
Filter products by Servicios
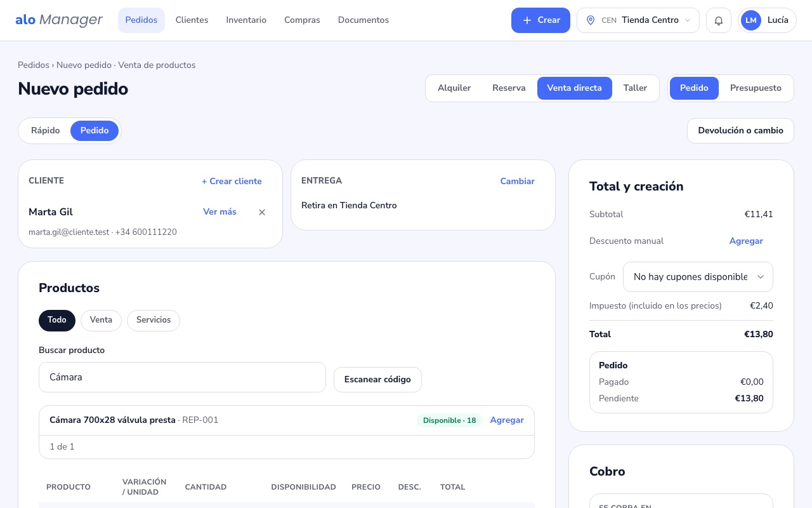coord(154,320)
